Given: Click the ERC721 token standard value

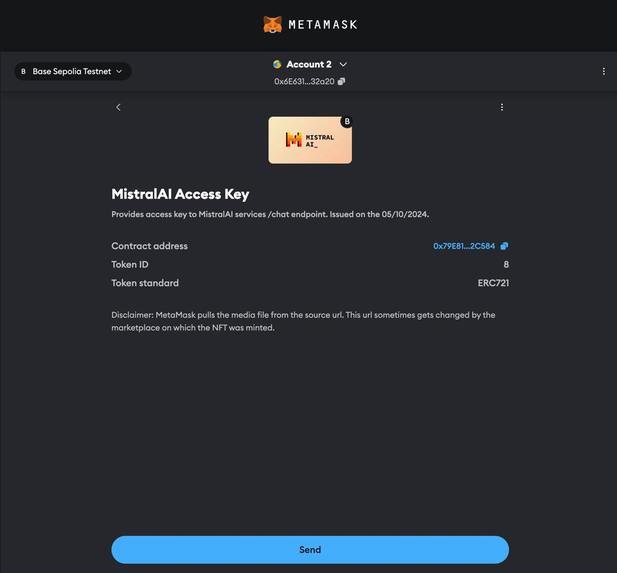Looking at the screenshot, I should (493, 283).
